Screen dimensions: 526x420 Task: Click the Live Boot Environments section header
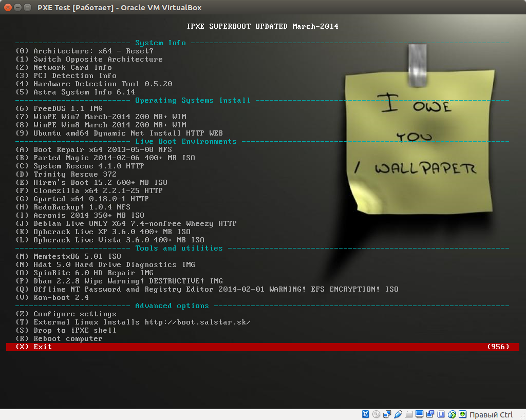tap(186, 141)
